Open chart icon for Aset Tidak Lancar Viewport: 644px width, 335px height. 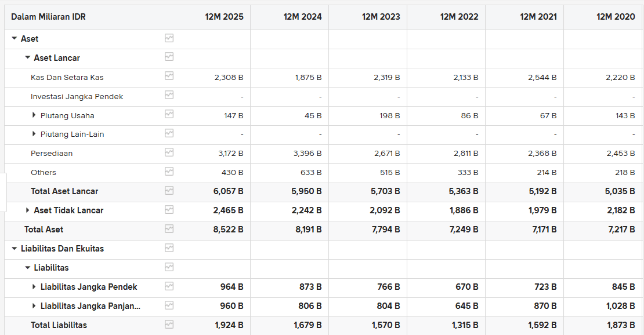169,210
